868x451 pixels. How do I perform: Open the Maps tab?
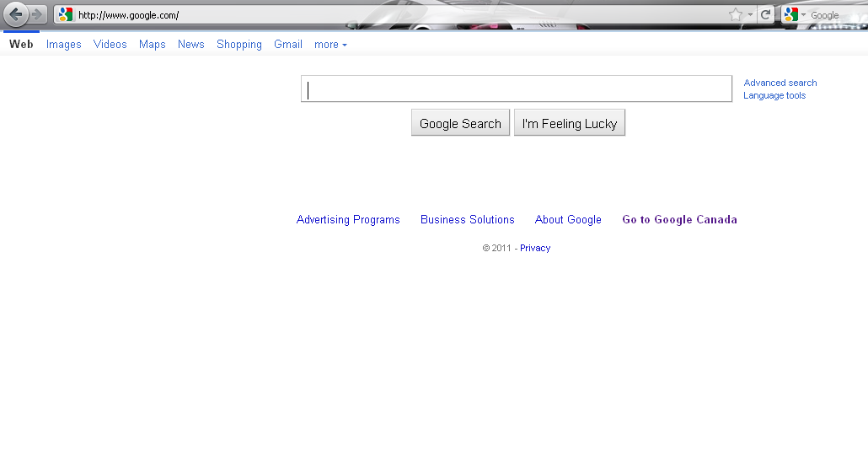(153, 45)
